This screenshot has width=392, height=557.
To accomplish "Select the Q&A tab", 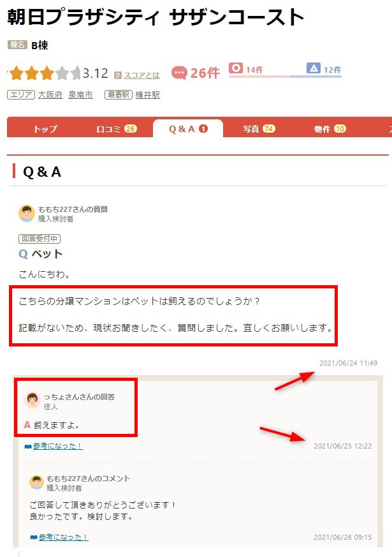I will [x=188, y=129].
